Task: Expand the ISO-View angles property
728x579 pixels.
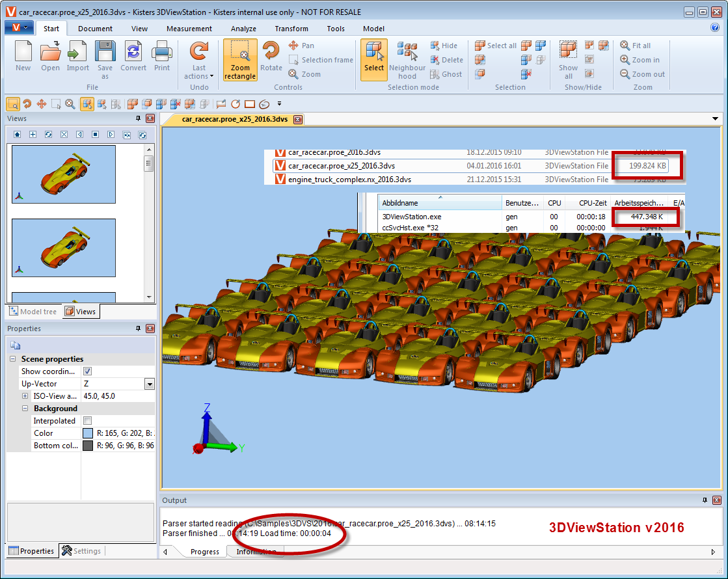Action: coord(25,396)
